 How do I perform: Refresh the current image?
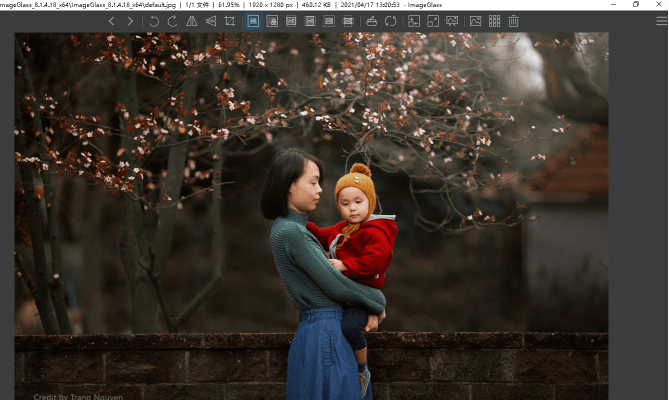click(x=391, y=21)
